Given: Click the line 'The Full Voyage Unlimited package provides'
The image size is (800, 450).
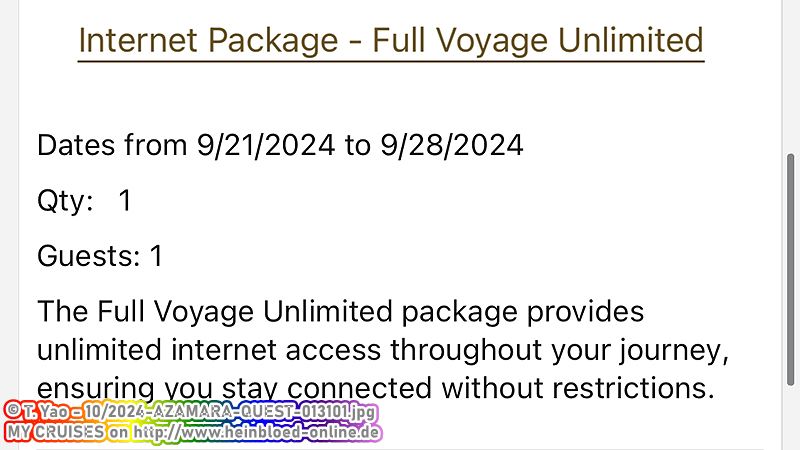Looking at the screenshot, I should (340, 312).
